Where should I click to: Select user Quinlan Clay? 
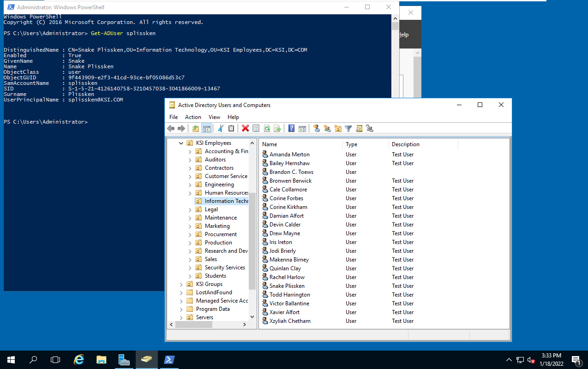tap(285, 268)
